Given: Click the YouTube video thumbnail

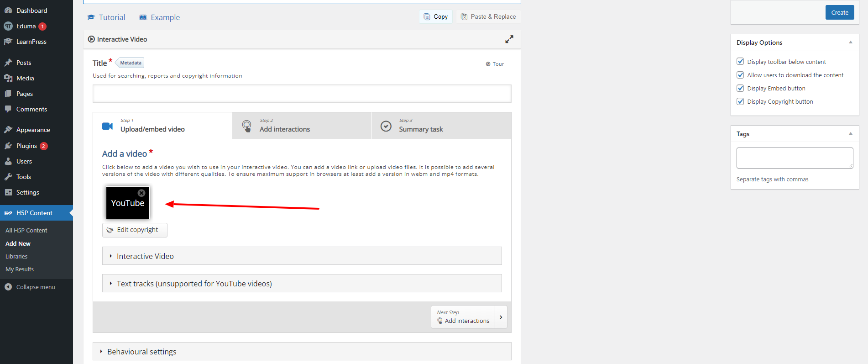Looking at the screenshot, I should 128,203.
